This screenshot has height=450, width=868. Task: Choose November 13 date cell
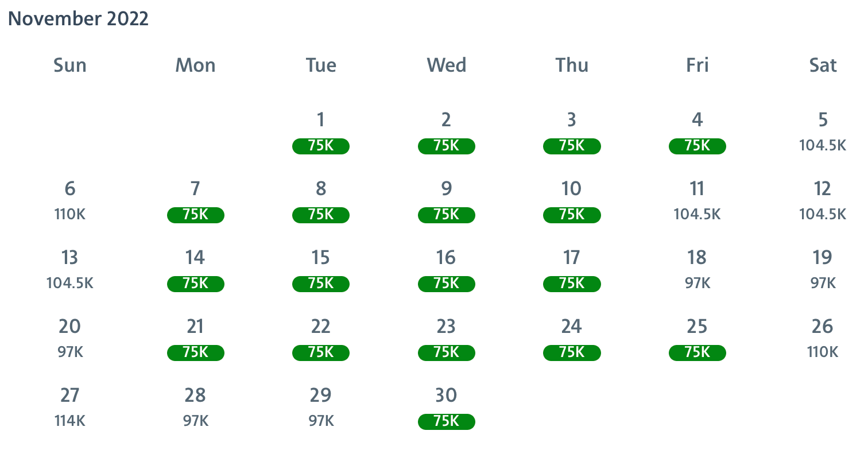click(70, 269)
